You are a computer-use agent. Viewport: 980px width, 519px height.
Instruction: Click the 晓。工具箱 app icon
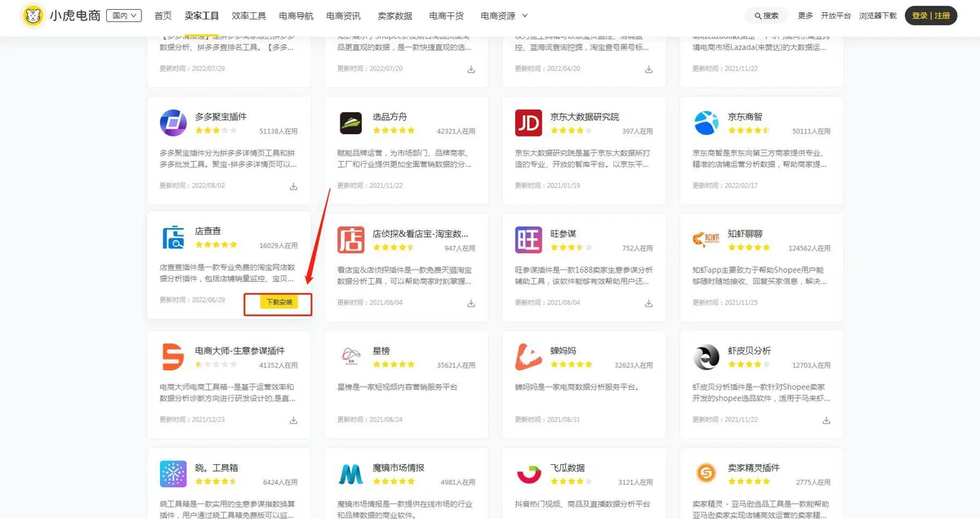(x=173, y=473)
